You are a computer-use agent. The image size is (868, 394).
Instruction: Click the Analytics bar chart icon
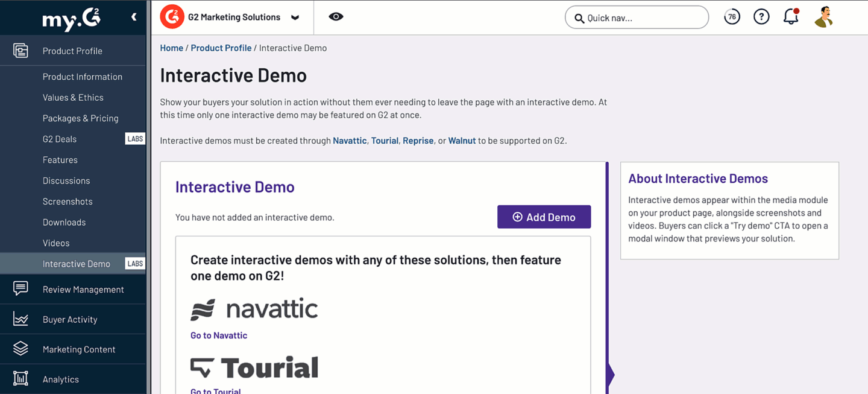click(20, 379)
